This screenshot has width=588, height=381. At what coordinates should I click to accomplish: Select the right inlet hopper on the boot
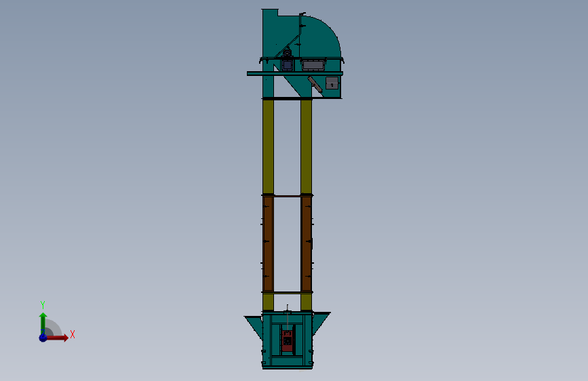tap(320, 323)
